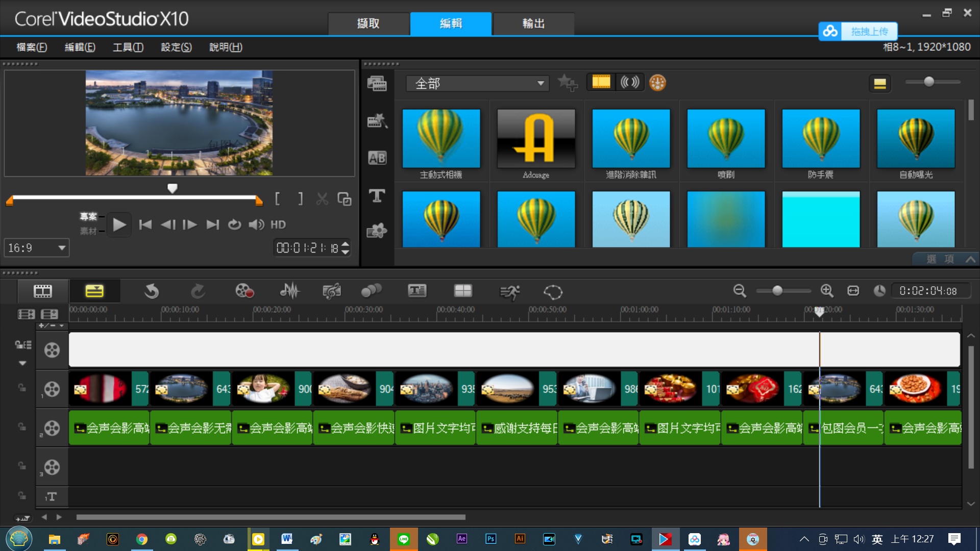Image resolution: width=980 pixels, height=551 pixels.
Task: Toggle ripple editing on video track
Action: (x=23, y=345)
